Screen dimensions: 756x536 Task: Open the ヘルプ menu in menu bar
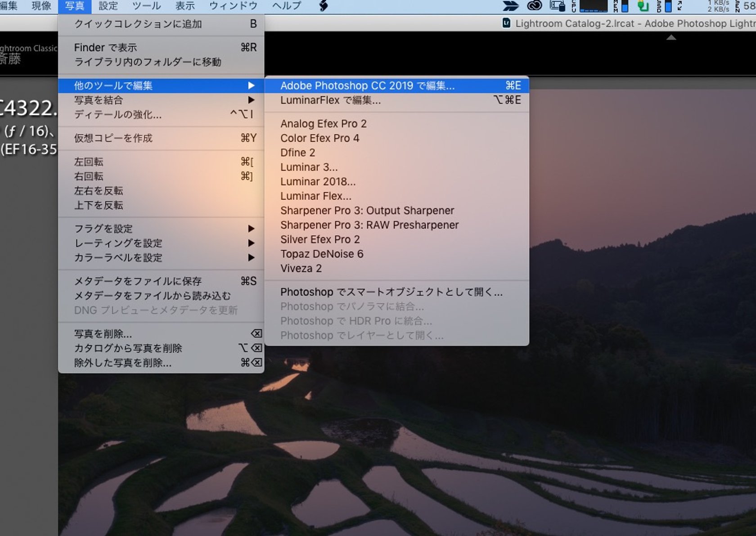(287, 6)
